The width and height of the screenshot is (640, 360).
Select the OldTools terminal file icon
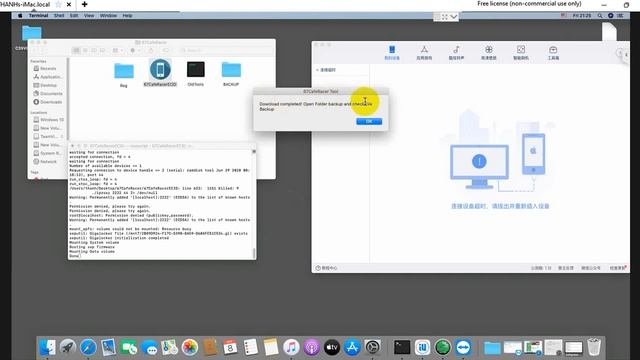pyautogui.click(x=196, y=69)
